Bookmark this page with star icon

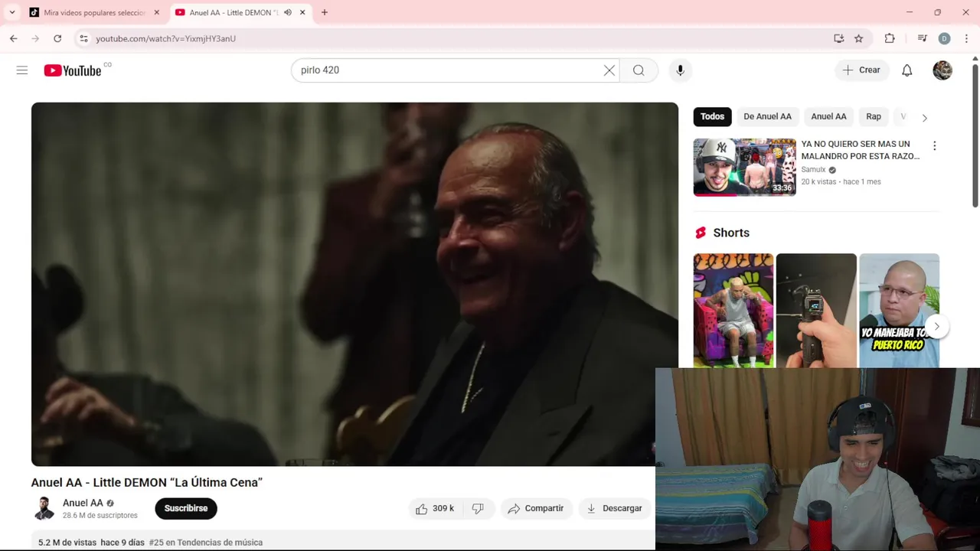coord(859,38)
